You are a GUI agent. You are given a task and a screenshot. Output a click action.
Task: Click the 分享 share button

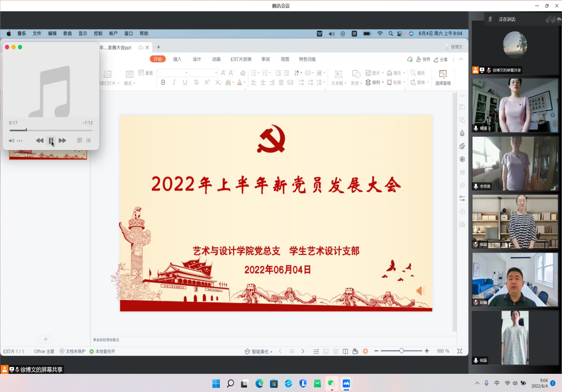point(441,59)
